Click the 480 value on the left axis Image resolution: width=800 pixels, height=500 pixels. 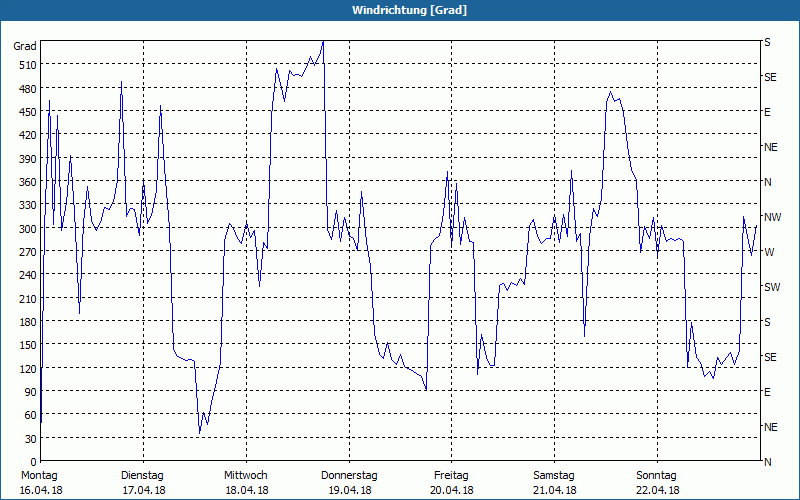28,89
